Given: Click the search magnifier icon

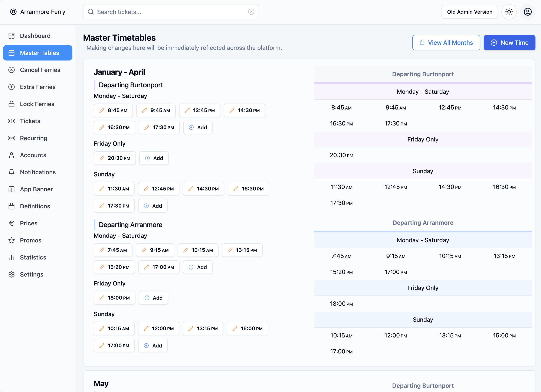Looking at the screenshot, I should pyautogui.click(x=91, y=12).
